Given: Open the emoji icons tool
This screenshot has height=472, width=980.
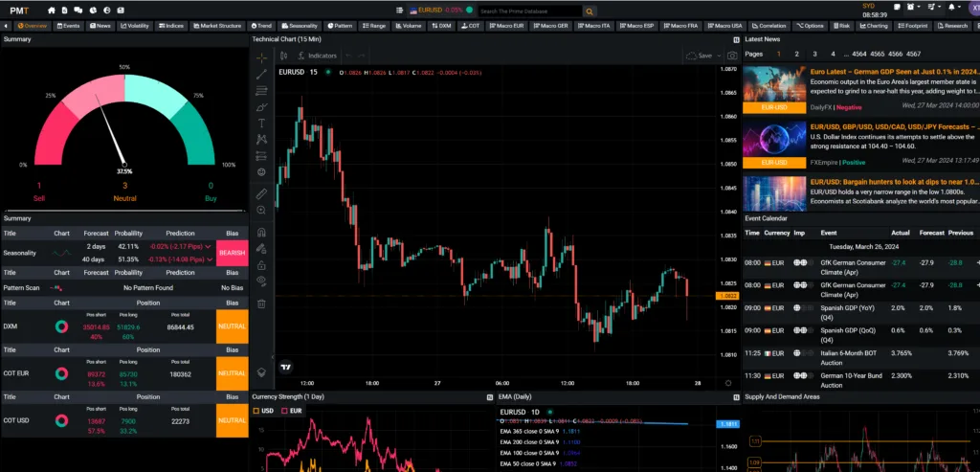Looking at the screenshot, I should click(x=261, y=172).
